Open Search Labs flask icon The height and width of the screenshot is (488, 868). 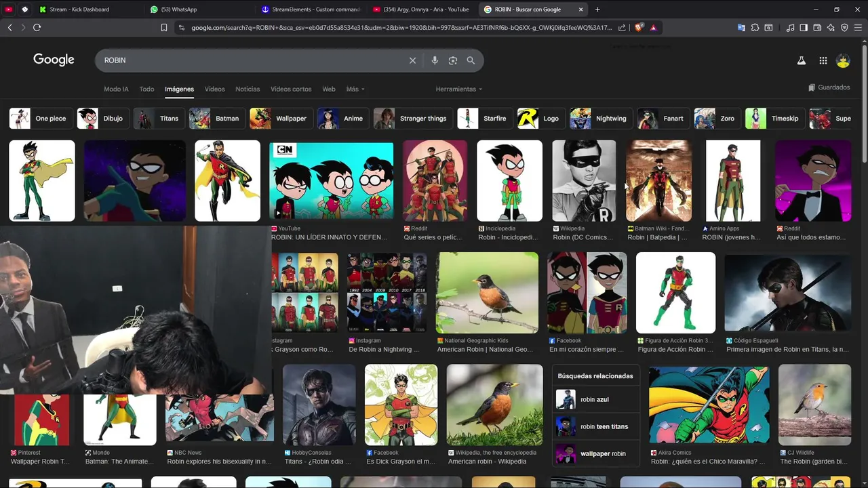point(801,60)
